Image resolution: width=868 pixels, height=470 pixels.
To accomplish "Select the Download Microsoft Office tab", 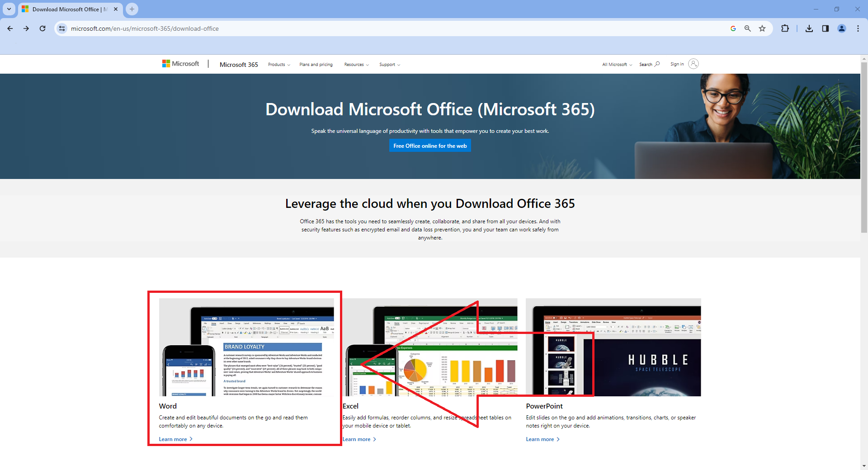I will (70, 9).
